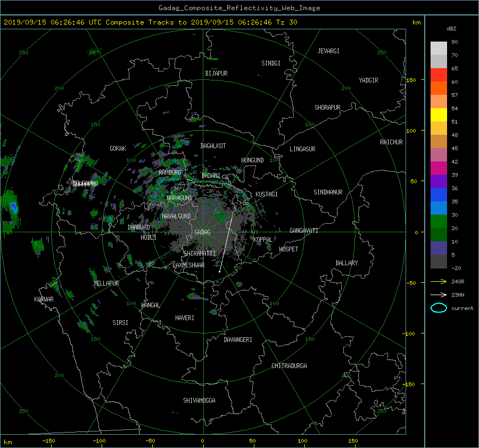Screen dimensions: 479x448
Task: Click the YELLAPUR city label
Action: tap(106, 283)
